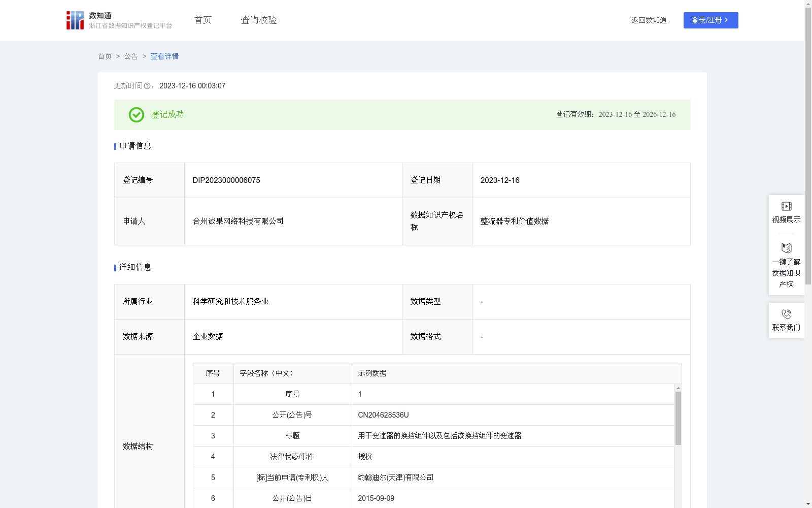
Task: Click the 数据格式 label cell
Action: (x=437, y=337)
